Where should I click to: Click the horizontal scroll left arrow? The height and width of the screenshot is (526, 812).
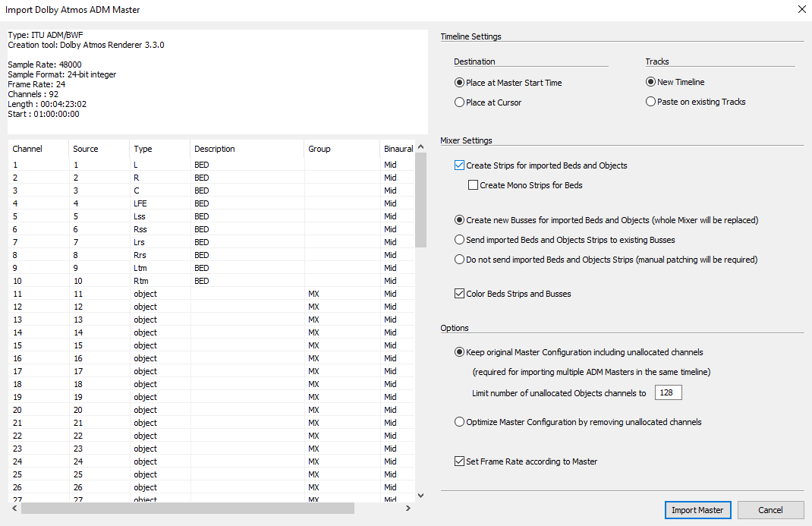click(x=14, y=509)
